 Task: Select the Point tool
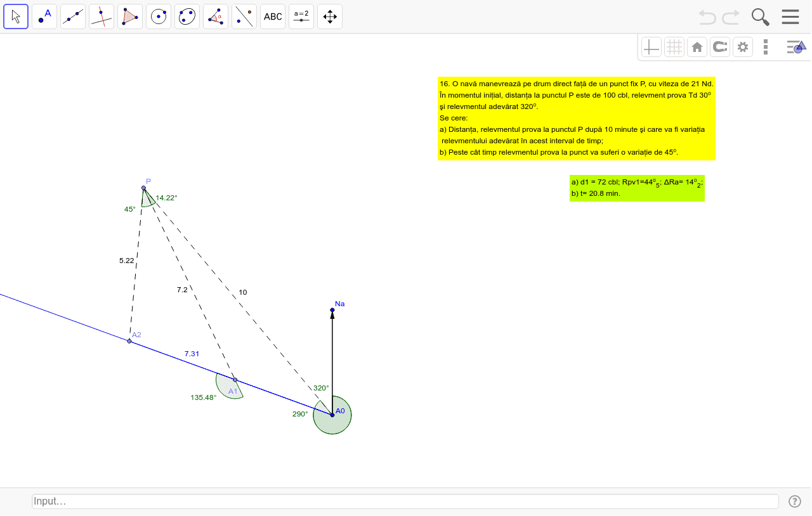click(44, 16)
